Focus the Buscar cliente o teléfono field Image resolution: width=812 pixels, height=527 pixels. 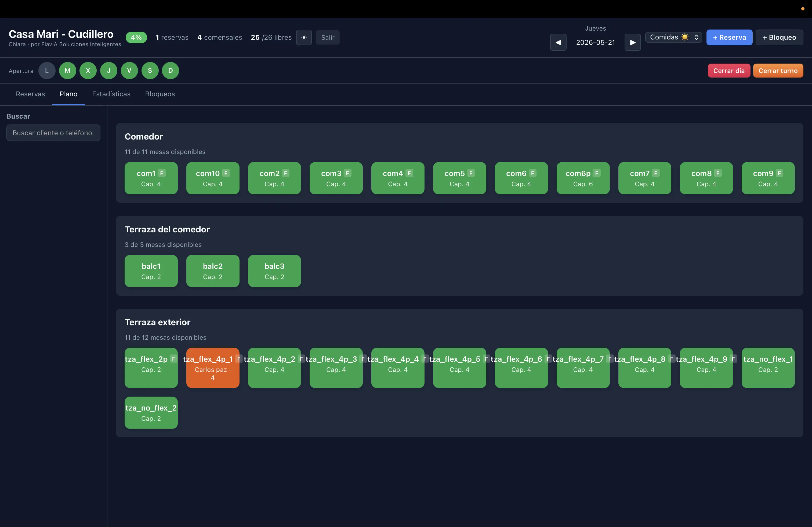pos(53,133)
